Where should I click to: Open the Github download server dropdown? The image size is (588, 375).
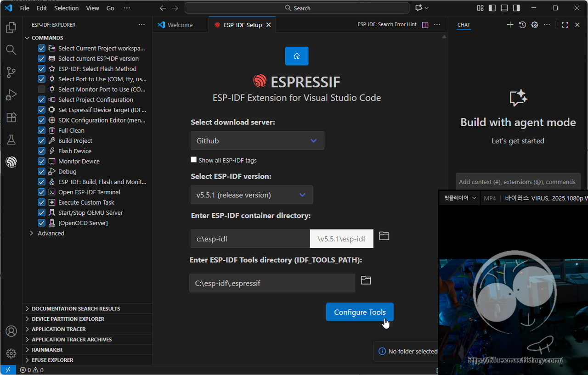(257, 140)
